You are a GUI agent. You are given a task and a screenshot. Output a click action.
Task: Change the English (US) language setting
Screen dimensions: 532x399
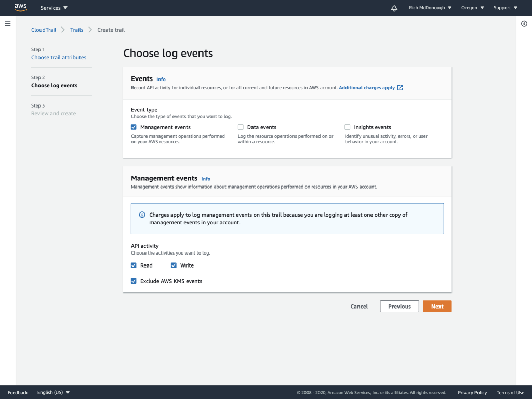click(52, 392)
